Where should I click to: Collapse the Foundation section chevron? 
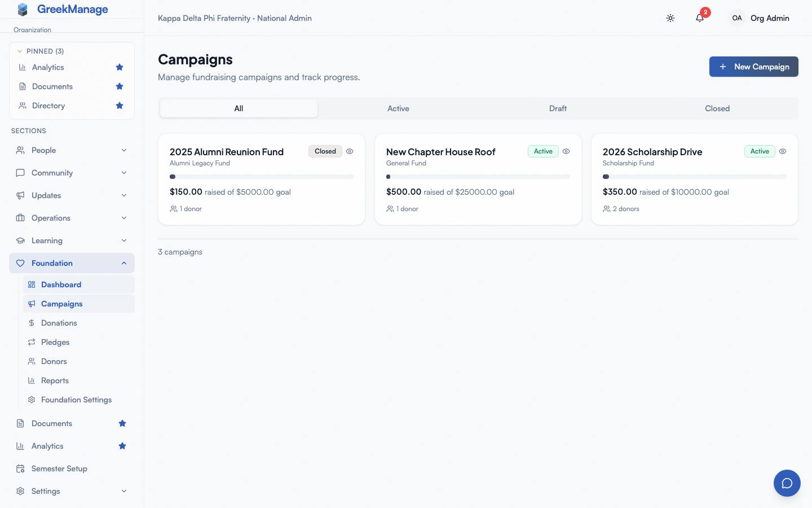(x=124, y=263)
